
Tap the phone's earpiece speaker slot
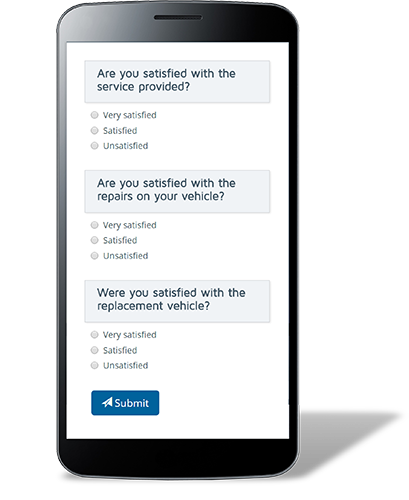pyautogui.click(x=178, y=17)
